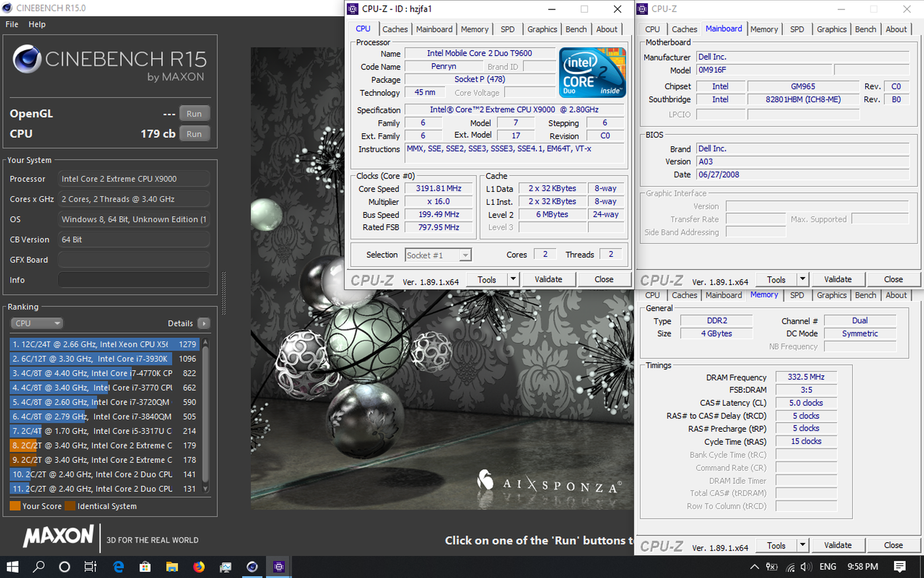
Task: Select ranking row Core i7-3930K 1096
Action: tap(104, 359)
